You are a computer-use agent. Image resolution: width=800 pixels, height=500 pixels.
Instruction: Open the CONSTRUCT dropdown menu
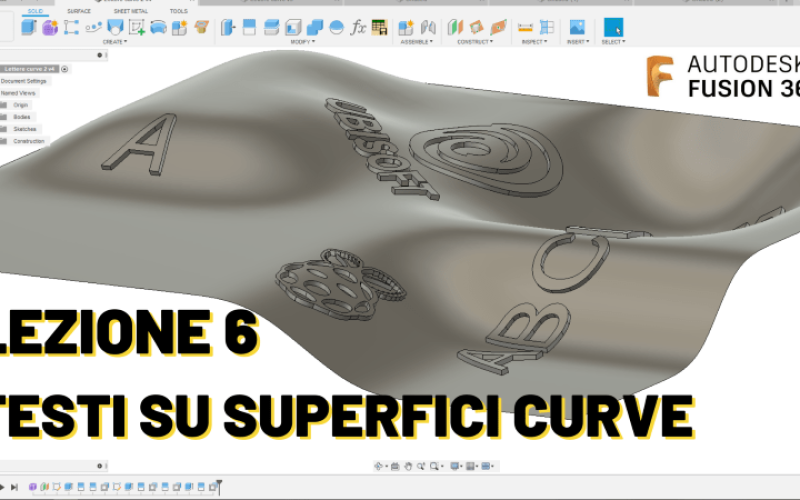pos(475,42)
